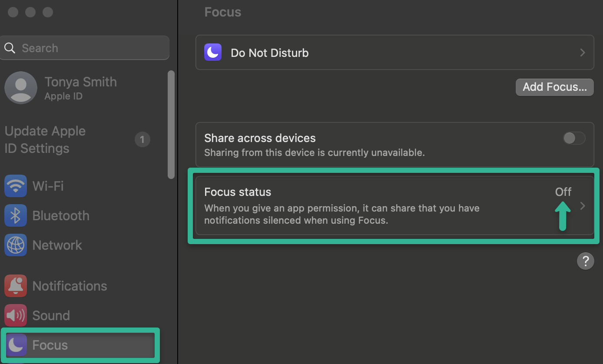
Task: Open Sound settings using the speaker icon
Action: pyautogui.click(x=15, y=315)
